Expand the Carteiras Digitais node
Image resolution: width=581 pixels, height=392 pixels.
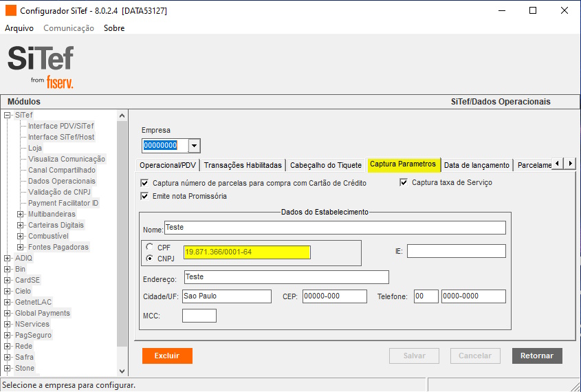pos(21,226)
